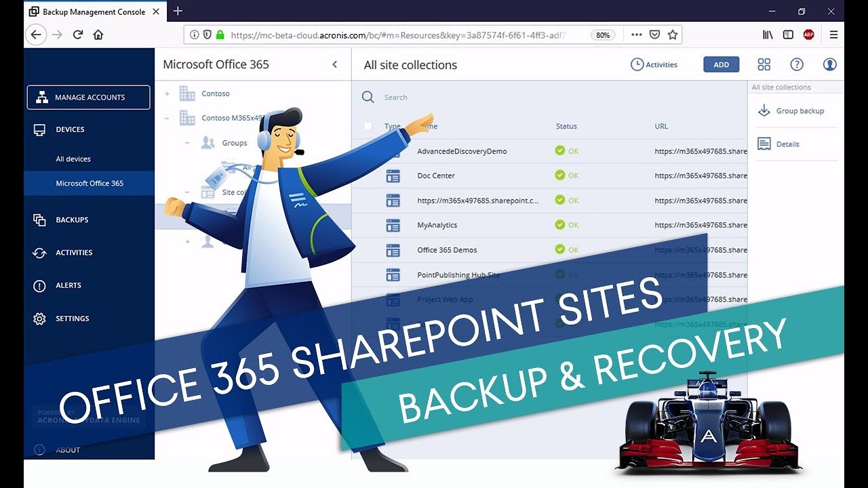Image resolution: width=868 pixels, height=488 pixels.
Task: Click the URL column header
Action: [661, 126]
